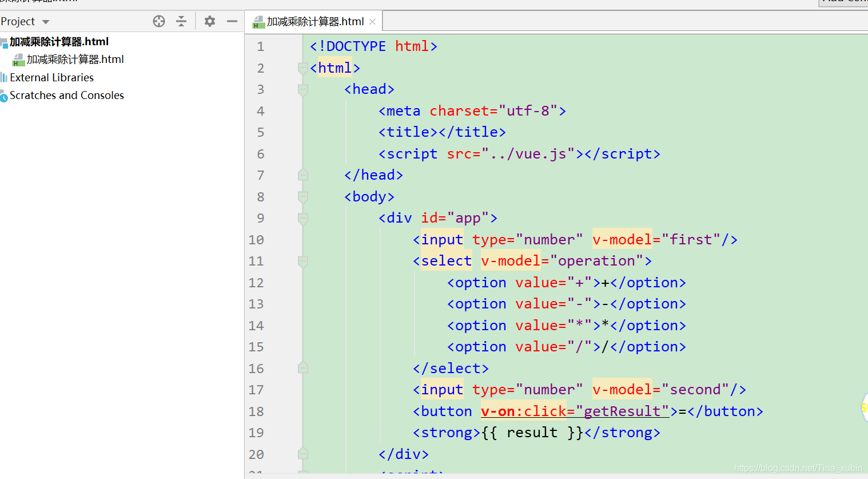Collapse the head tag fold on line 3

303,89
